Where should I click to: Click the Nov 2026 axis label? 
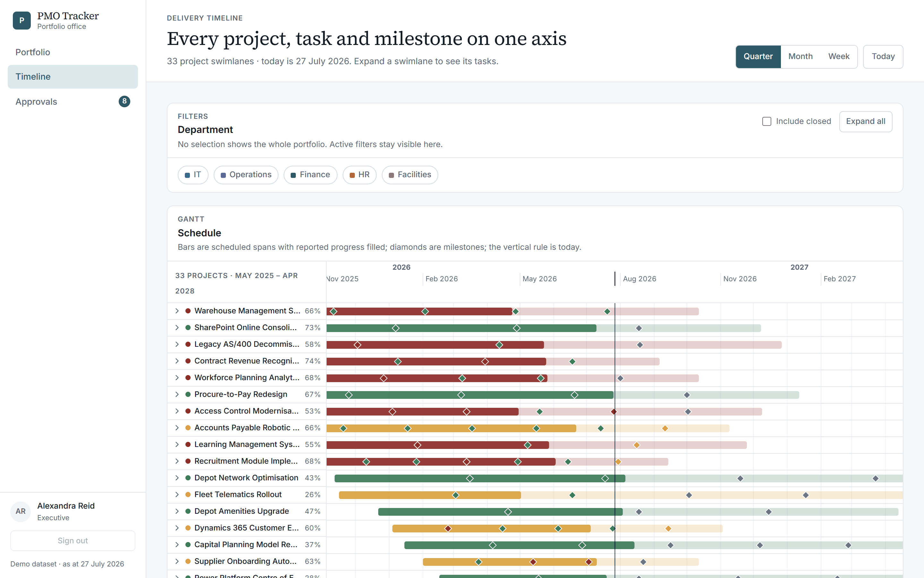[x=740, y=279]
